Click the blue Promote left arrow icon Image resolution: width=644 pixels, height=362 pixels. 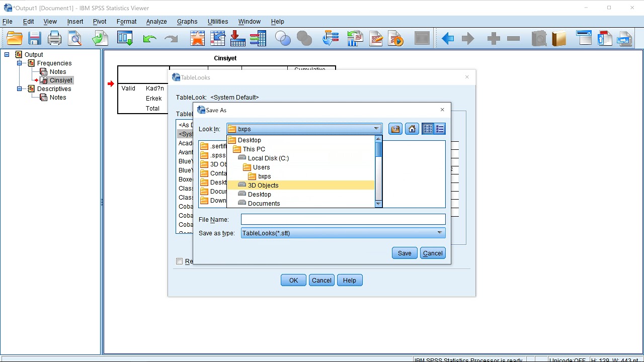point(447,39)
